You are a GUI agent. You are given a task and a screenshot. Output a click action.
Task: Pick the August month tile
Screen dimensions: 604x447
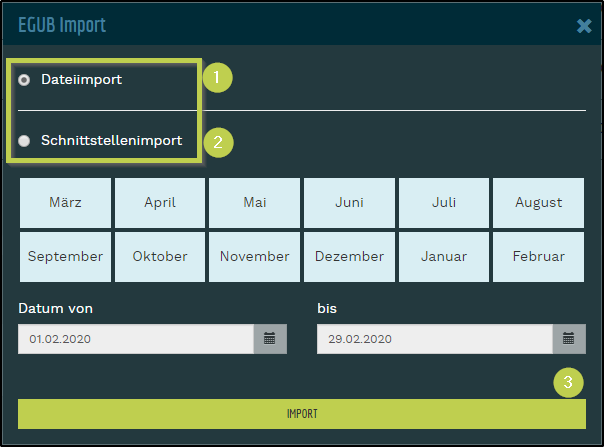538,203
